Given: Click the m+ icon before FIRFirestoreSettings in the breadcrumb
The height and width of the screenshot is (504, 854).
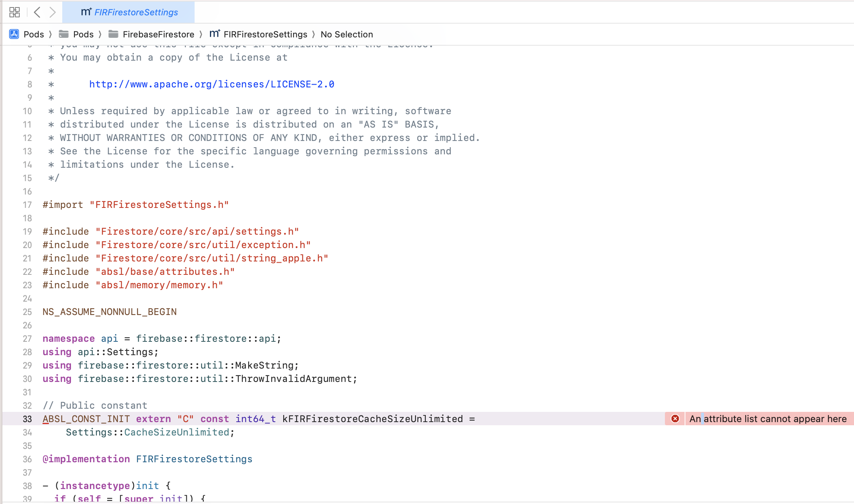Looking at the screenshot, I should coord(214,34).
